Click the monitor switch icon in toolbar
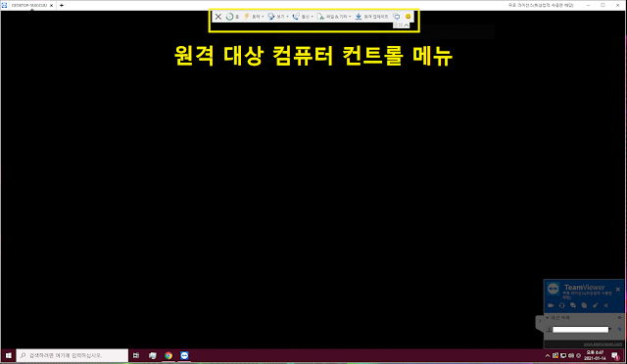Viewport: 627px width, 364px height. pos(396,17)
